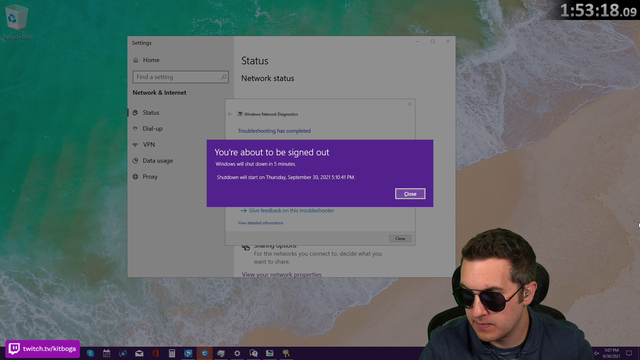Image resolution: width=640 pixels, height=360 pixels.
Task: Open the Dial-up settings page
Action: [152, 129]
